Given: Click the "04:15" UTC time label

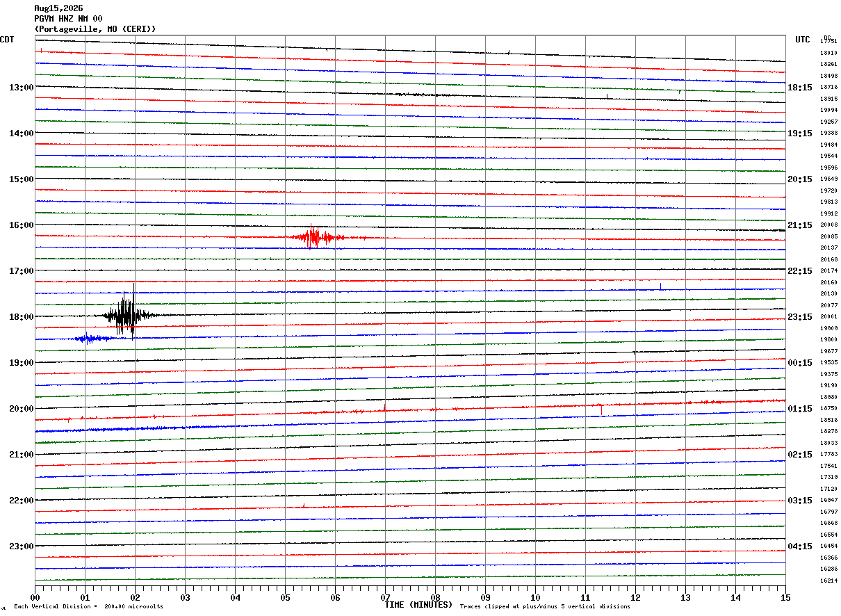Looking at the screenshot, I should point(800,546).
